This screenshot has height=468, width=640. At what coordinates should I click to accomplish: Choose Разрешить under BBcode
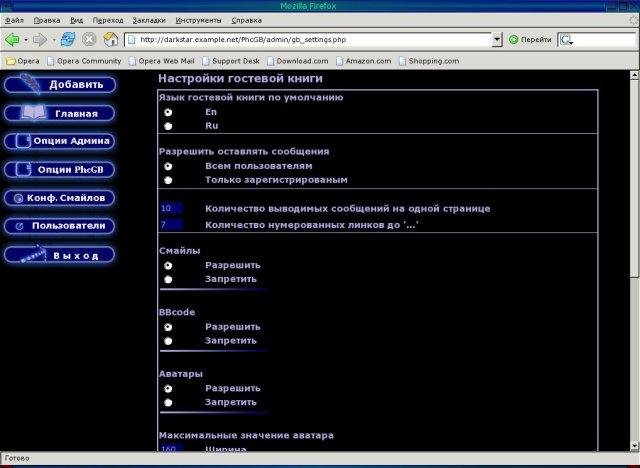click(168, 327)
